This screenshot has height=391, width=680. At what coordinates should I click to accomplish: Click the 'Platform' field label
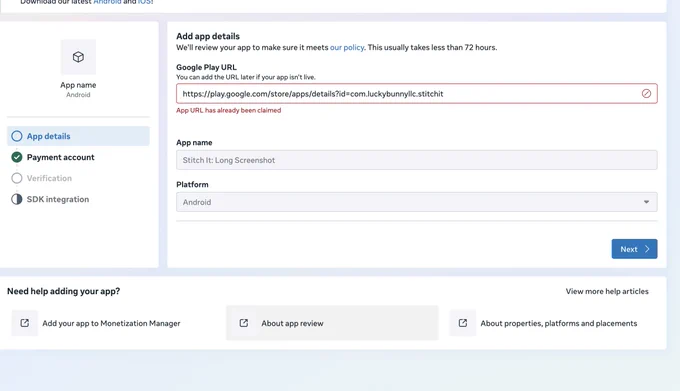tap(192, 185)
